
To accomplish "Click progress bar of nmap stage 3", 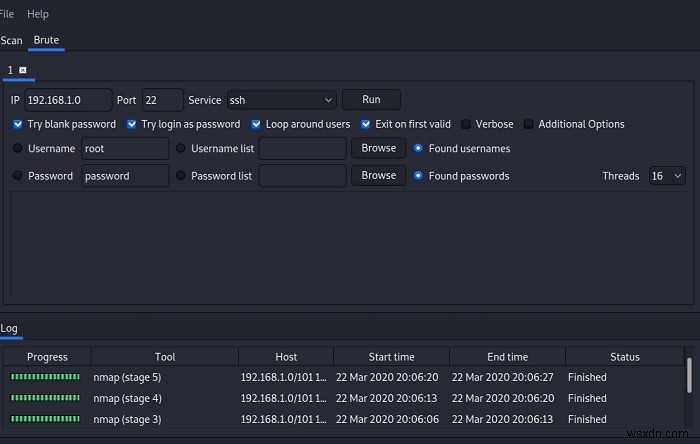I will pos(45,419).
